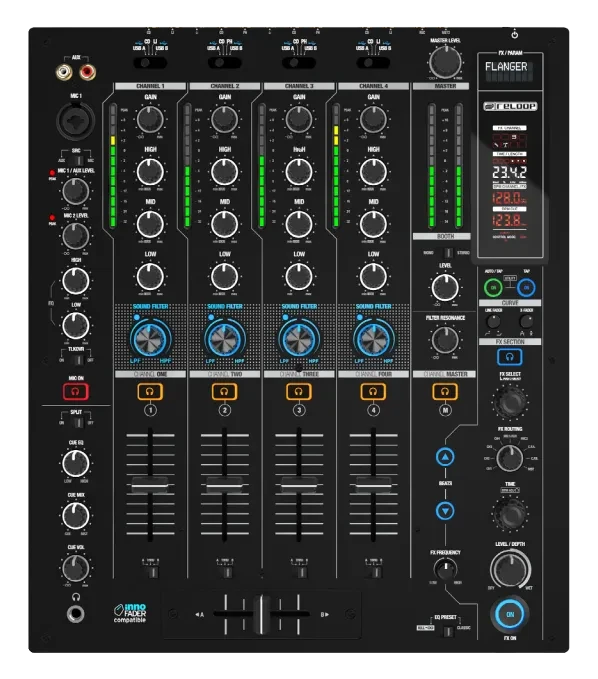Click the red AUX RCA input
This screenshot has width=598, height=679.
(x=87, y=71)
